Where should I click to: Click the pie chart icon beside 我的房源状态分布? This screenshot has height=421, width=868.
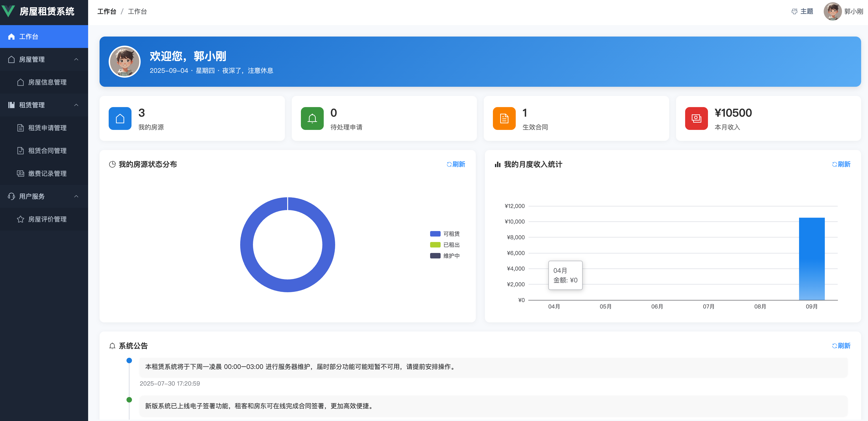click(112, 164)
